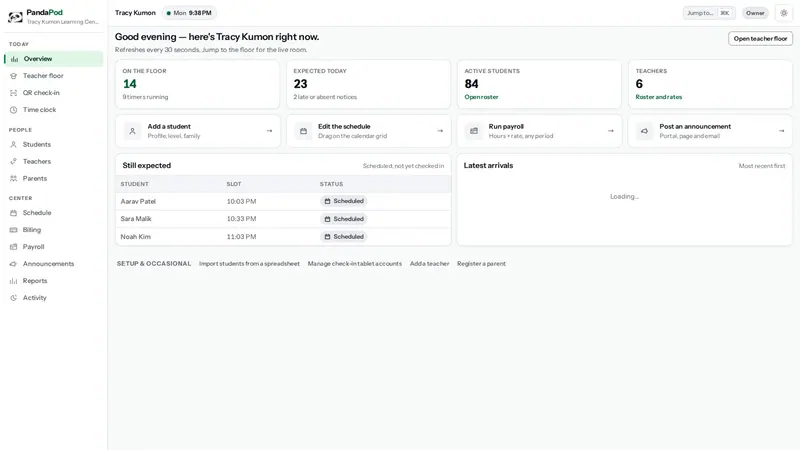The height and width of the screenshot is (450, 800).
Task: Open the Teachers menu item
Action: pos(54,161)
